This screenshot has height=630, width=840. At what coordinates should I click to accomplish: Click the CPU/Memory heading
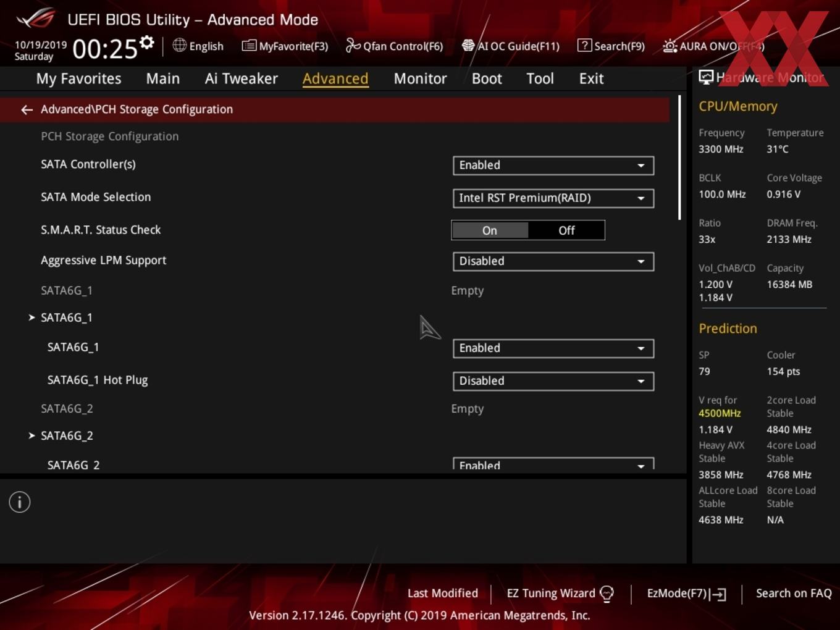(x=738, y=106)
